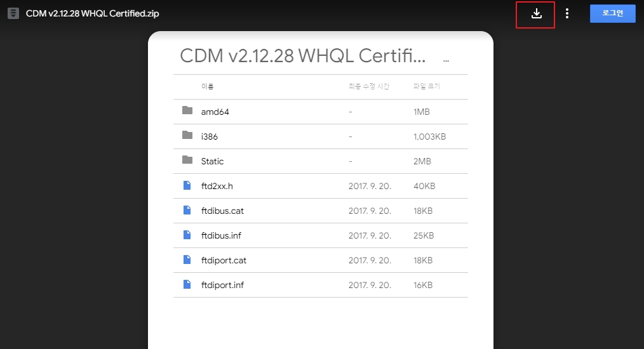Image resolution: width=644 pixels, height=349 pixels.
Task: Click the 최종 수정 시간 column header
Action: (369, 86)
